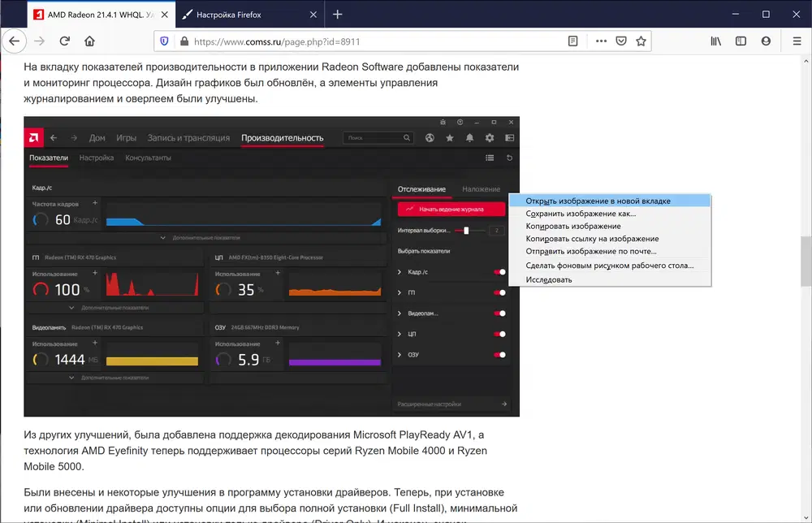Expand the ГП metrics row
Viewport: 812px width, 523px height.
[400, 292]
